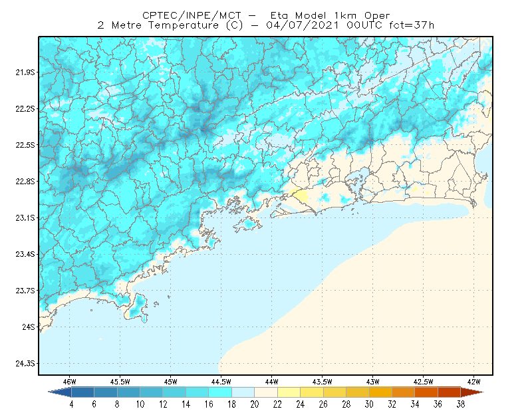Screen dimensions: 532x411
Task: Click the Eta Model 1km Oper title
Action: tap(330, 15)
